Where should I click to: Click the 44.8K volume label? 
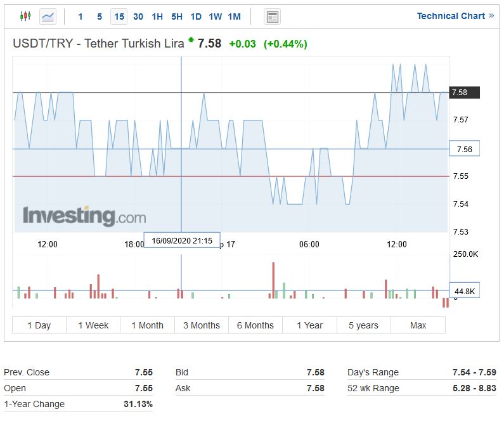click(464, 290)
